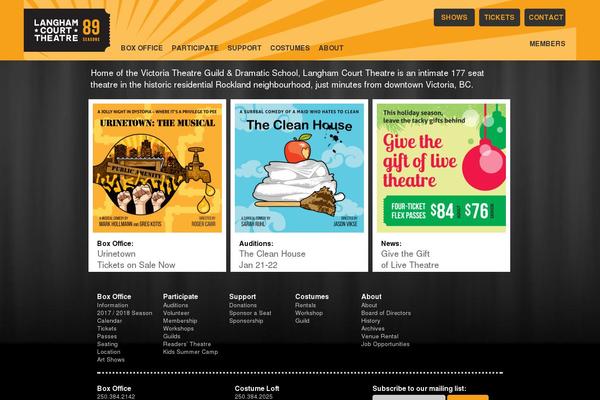Open the footer Donations link
The width and height of the screenshot is (600, 400).
point(243,305)
